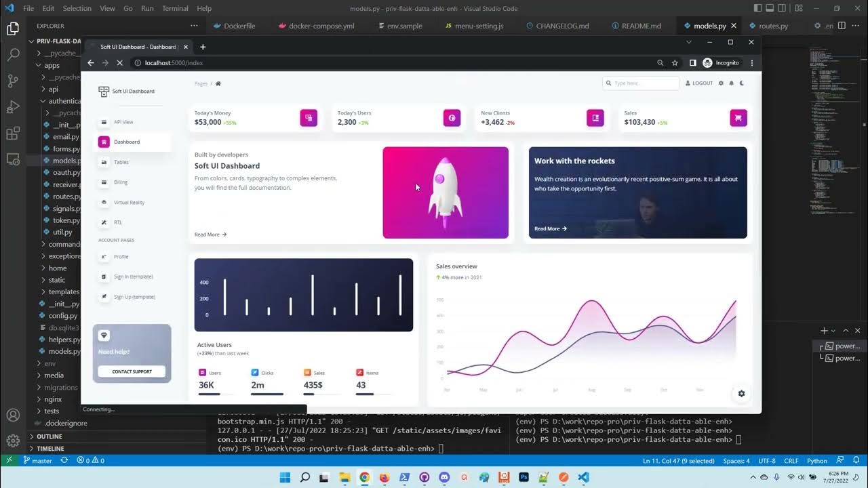
Task: Click Sales card cart icon
Action: point(738,118)
